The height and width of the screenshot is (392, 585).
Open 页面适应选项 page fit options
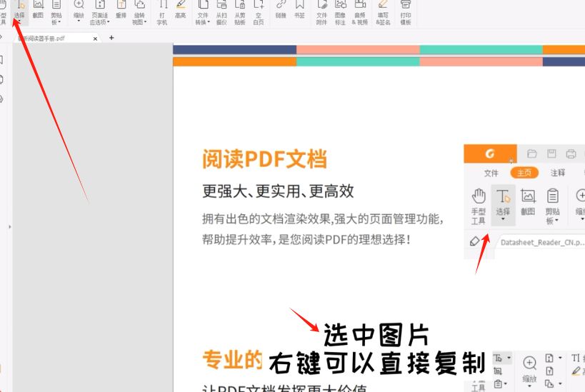click(x=99, y=12)
